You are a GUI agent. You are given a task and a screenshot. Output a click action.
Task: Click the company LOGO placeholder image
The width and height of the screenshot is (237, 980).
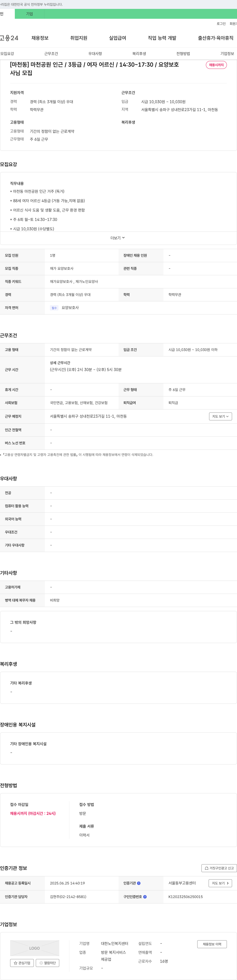tap(35, 948)
